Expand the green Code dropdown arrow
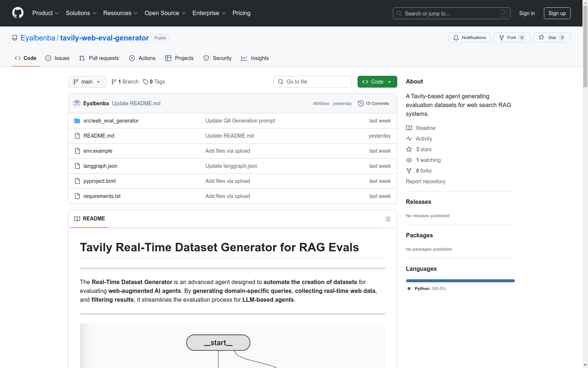The height and width of the screenshot is (368, 588). point(390,81)
